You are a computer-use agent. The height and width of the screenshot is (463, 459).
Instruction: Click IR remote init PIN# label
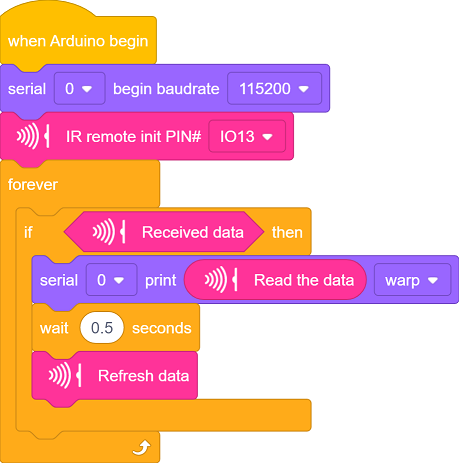coord(134,136)
